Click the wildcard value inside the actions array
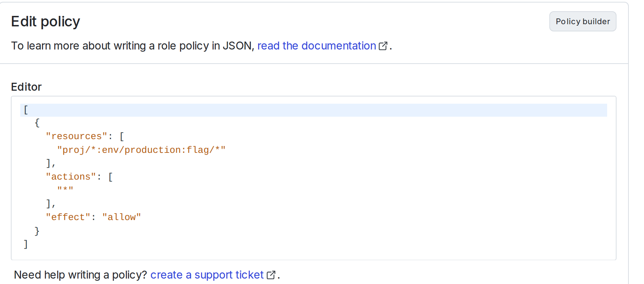The image size is (644, 284). (66, 190)
